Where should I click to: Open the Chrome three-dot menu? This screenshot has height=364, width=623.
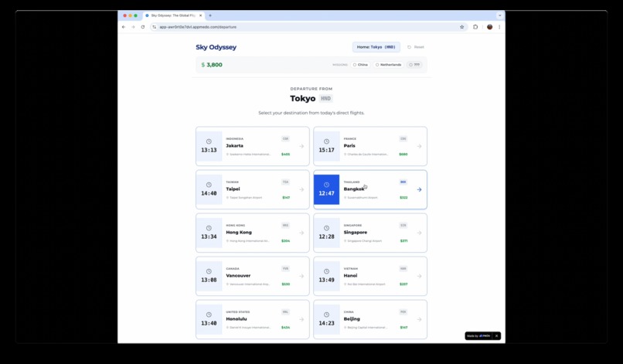(x=499, y=27)
